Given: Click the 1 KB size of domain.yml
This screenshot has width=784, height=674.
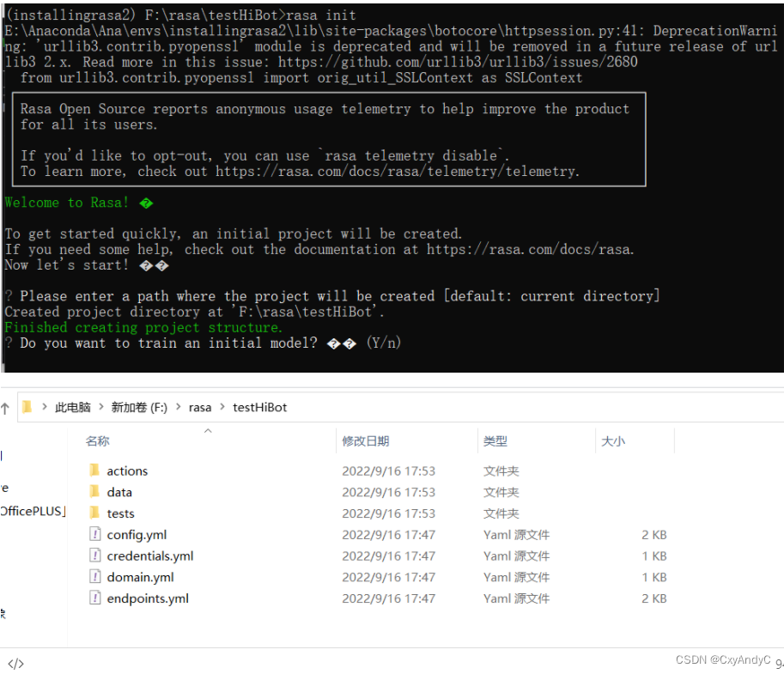Looking at the screenshot, I should tap(654, 578).
